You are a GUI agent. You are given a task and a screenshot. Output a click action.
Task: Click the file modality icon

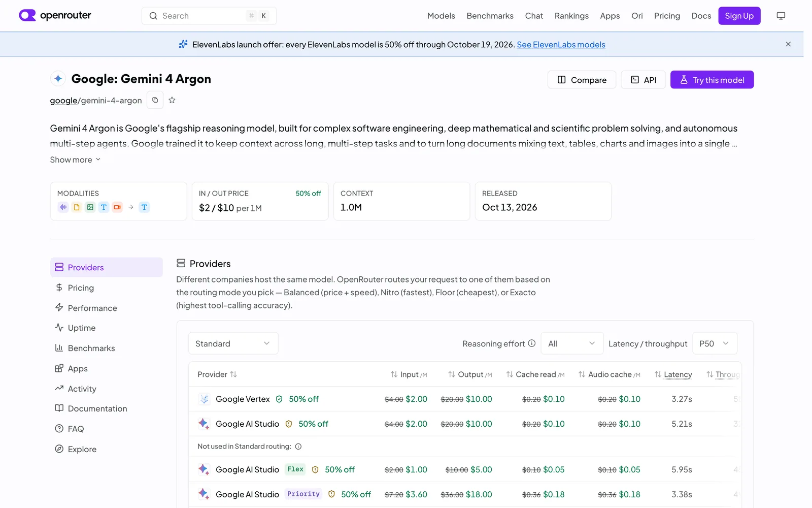coord(77,207)
